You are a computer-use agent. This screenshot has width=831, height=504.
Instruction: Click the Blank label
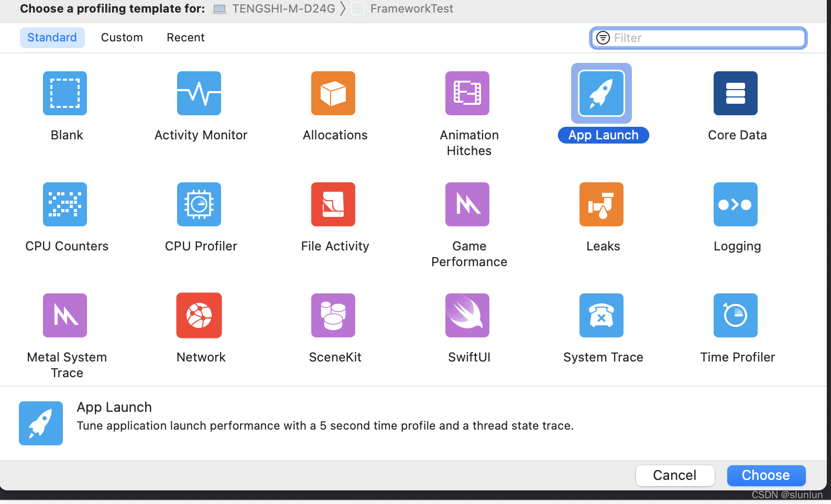(67, 135)
